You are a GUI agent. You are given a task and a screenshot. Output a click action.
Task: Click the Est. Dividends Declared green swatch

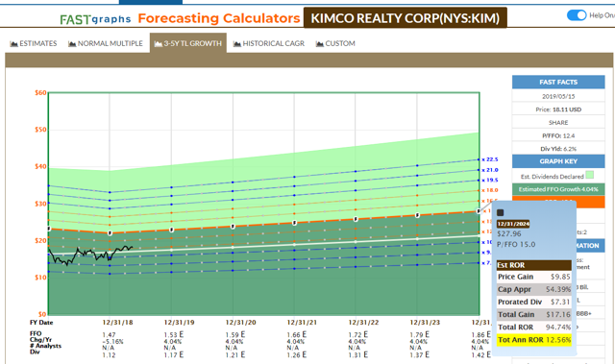(x=589, y=175)
